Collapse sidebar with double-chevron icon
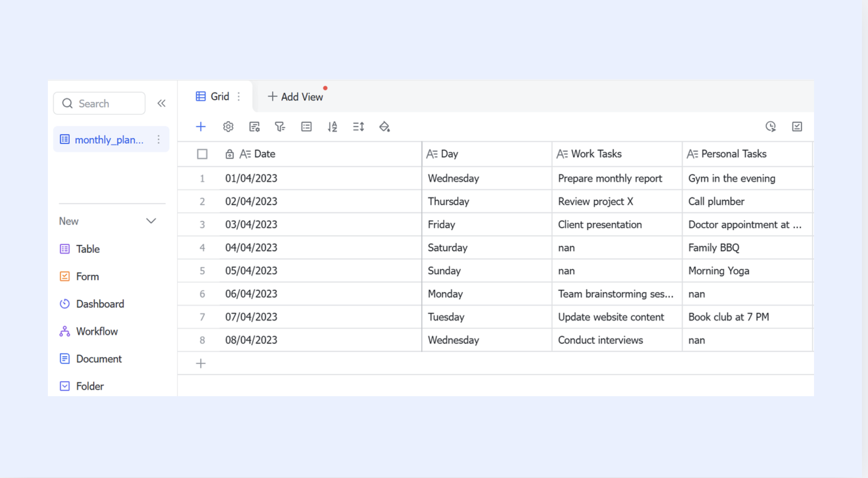Screen dimensions: 868x478 click(x=162, y=103)
